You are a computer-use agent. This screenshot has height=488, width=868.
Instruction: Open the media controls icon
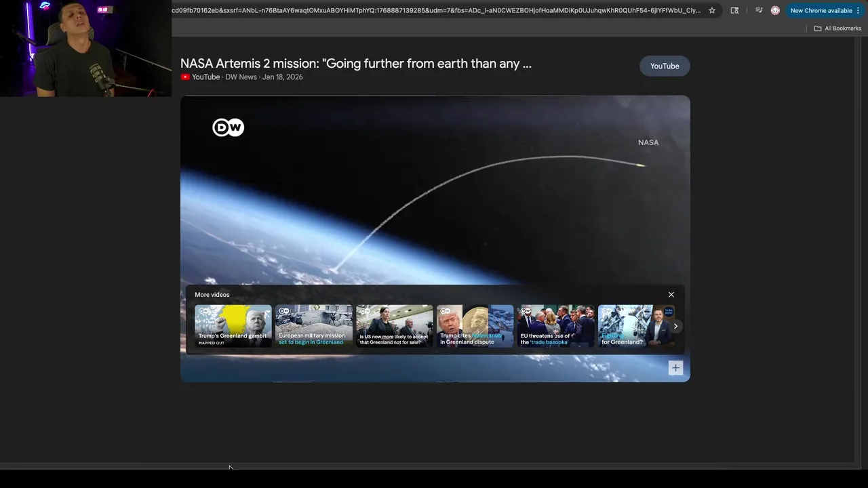point(759,10)
